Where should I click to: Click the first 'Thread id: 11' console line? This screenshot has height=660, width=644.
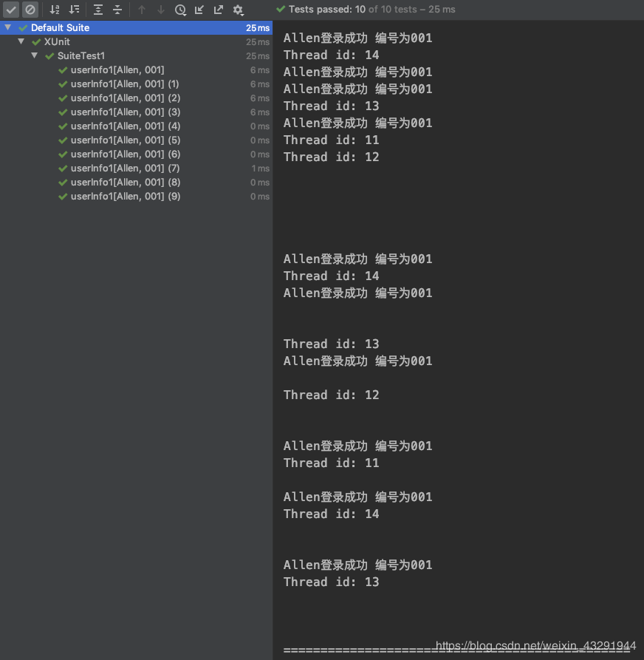[x=331, y=140]
